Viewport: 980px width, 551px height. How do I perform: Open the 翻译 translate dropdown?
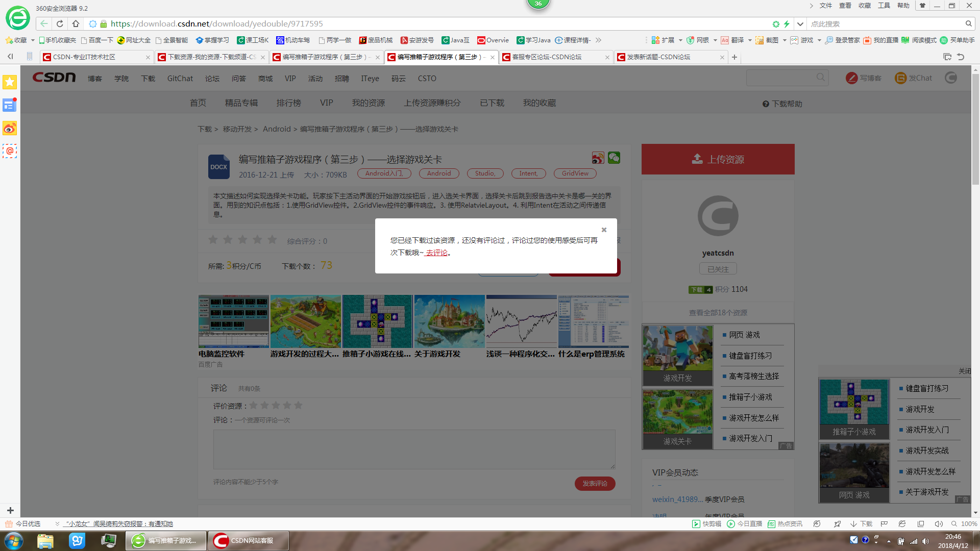tap(750, 40)
